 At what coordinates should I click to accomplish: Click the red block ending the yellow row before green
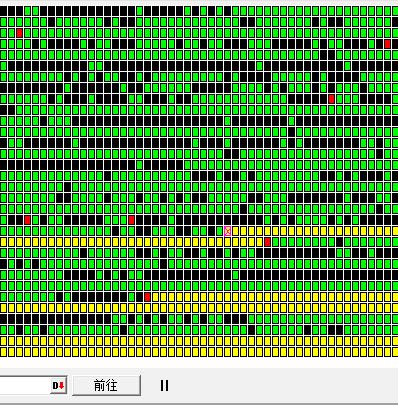[267, 242]
